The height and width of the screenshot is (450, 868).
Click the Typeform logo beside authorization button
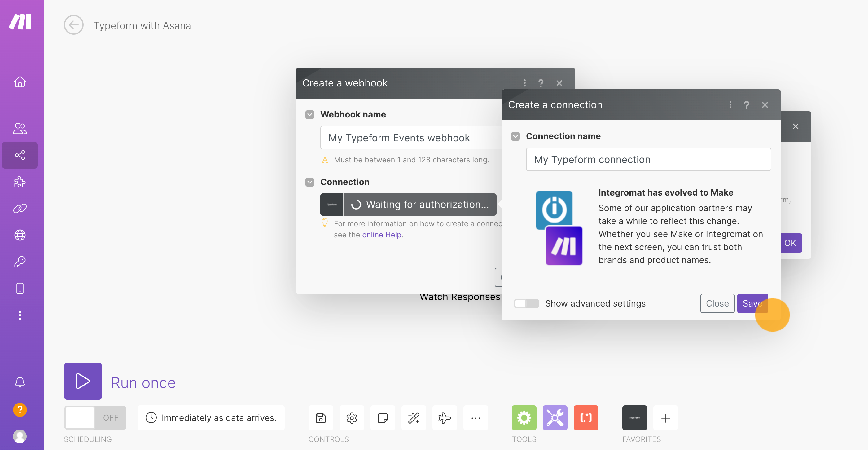[x=331, y=204]
